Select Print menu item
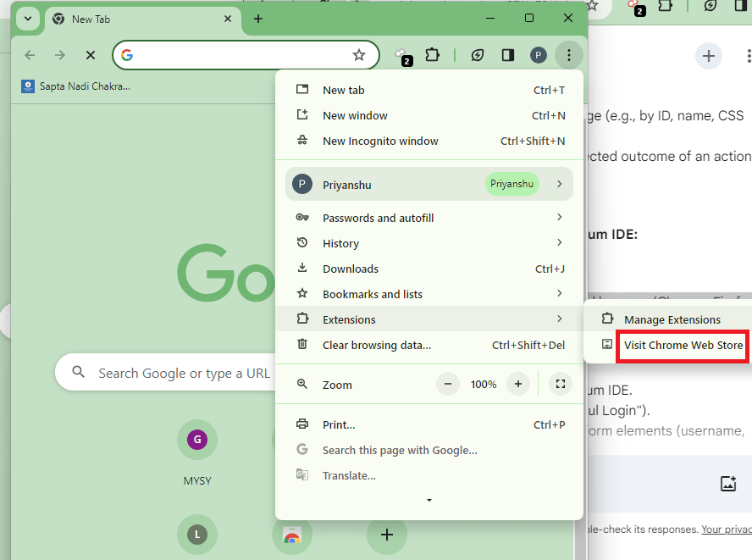 (429, 424)
